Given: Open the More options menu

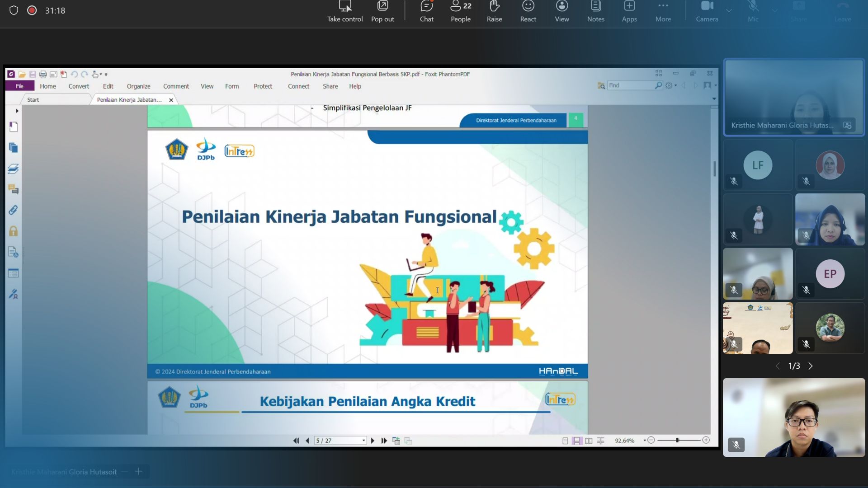Looking at the screenshot, I should (663, 11).
